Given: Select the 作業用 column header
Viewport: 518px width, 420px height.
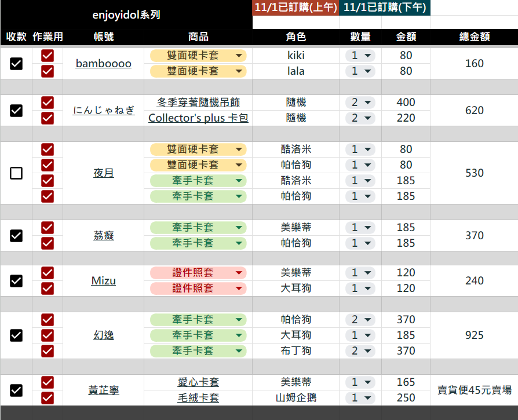Looking at the screenshot, I should (48, 36).
